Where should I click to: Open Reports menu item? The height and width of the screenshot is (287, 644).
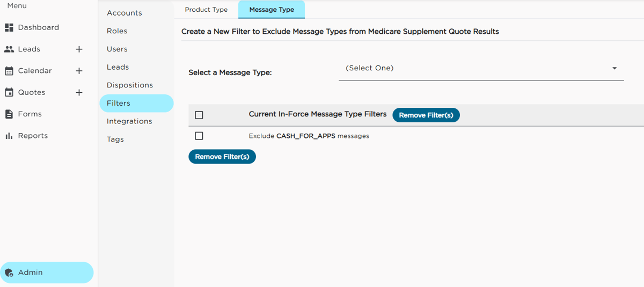[33, 136]
